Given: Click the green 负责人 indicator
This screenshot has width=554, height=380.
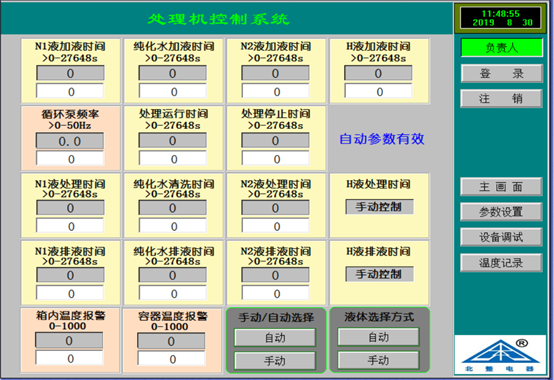Looking at the screenshot, I should pos(502,48).
